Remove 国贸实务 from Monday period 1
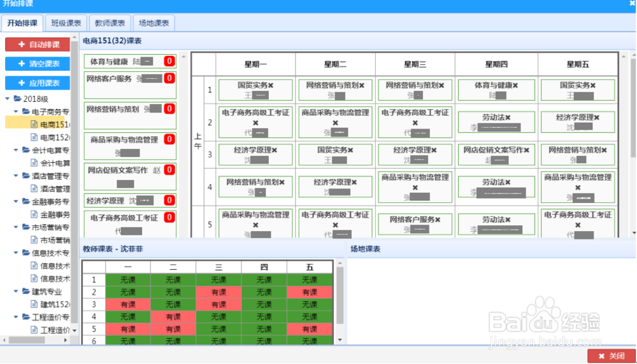 [271, 86]
